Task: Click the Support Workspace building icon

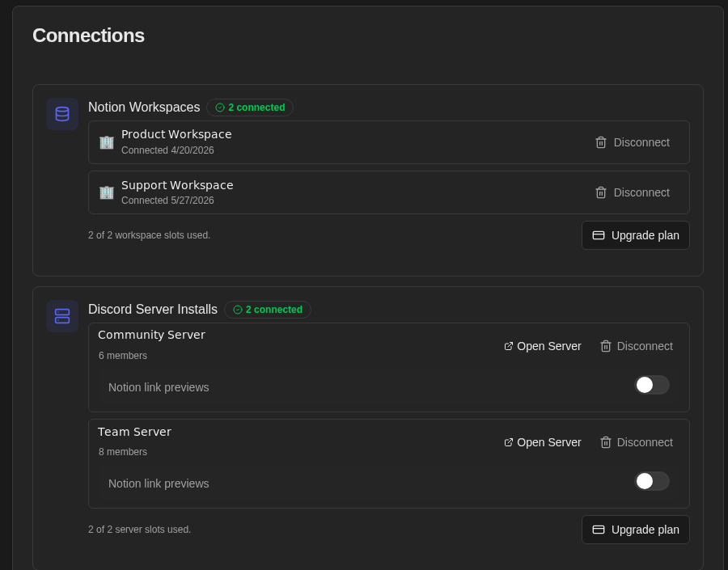Action: click(x=107, y=192)
